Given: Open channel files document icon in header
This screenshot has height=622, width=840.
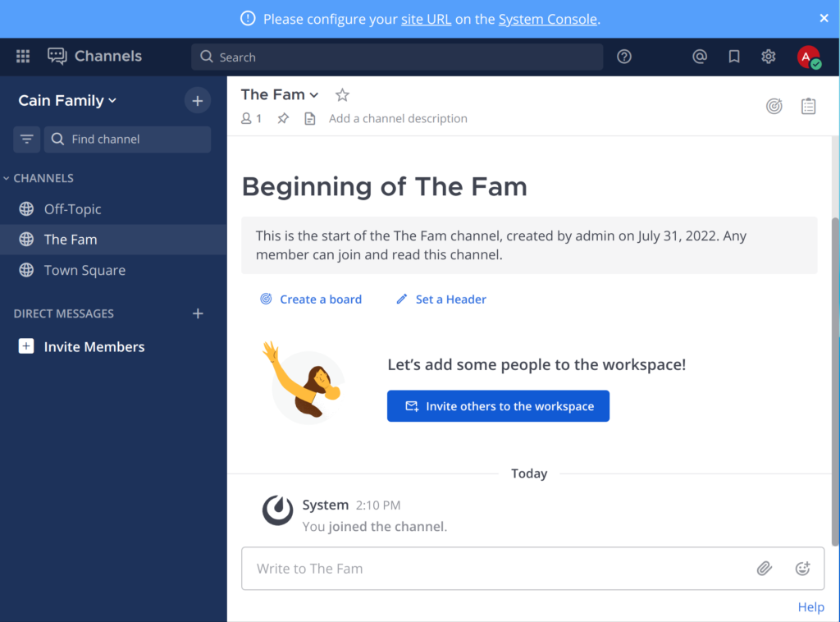Looking at the screenshot, I should coord(310,118).
